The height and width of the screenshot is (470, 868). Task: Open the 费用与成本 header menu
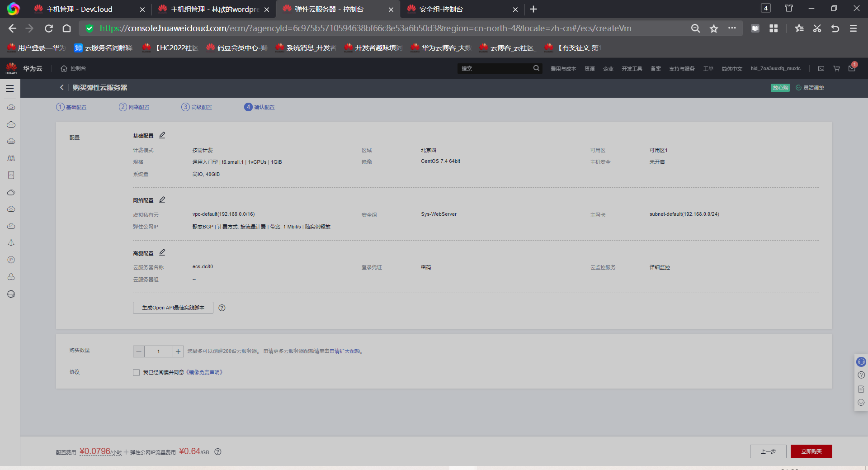point(563,69)
